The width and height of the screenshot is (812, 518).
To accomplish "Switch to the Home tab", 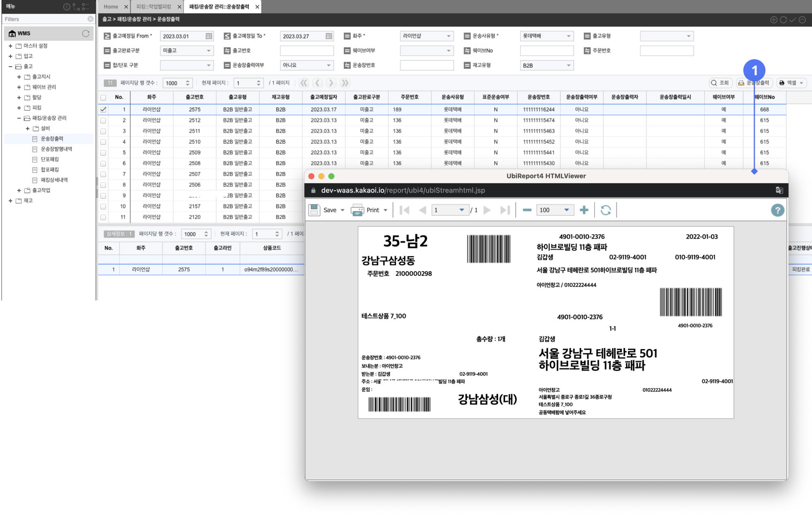I will click(110, 6).
